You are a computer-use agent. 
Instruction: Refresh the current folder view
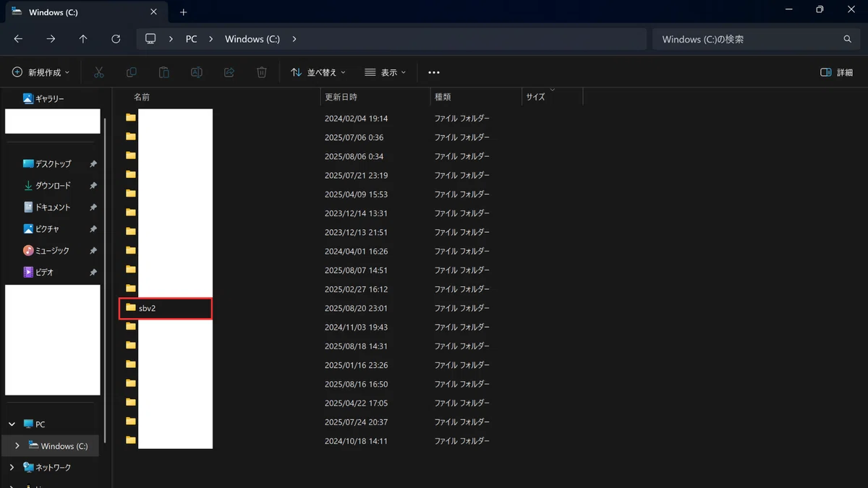[x=116, y=39]
